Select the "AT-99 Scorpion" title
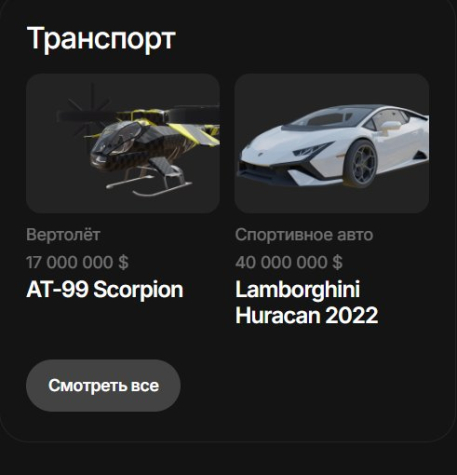The image size is (457, 475). (x=105, y=289)
